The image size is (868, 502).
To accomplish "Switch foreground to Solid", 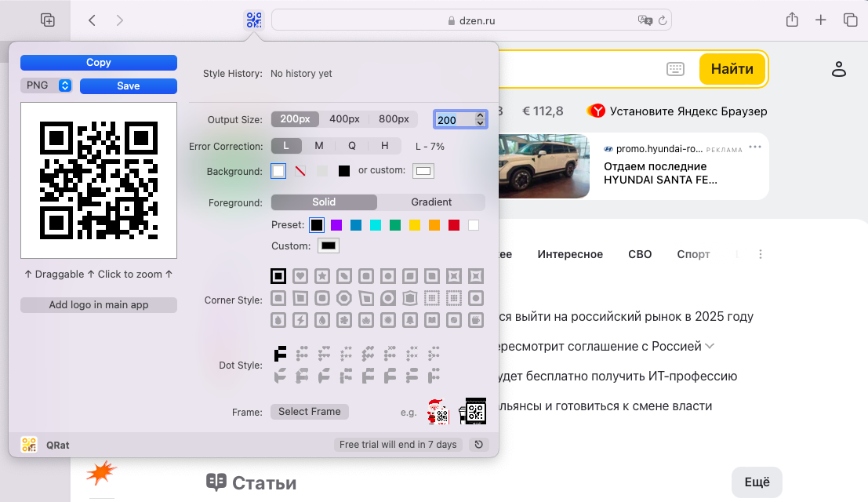I will pyautogui.click(x=324, y=202).
